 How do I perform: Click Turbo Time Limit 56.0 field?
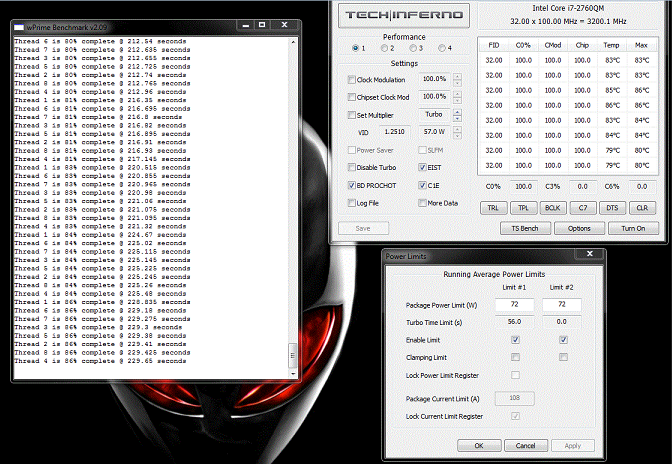coord(515,322)
